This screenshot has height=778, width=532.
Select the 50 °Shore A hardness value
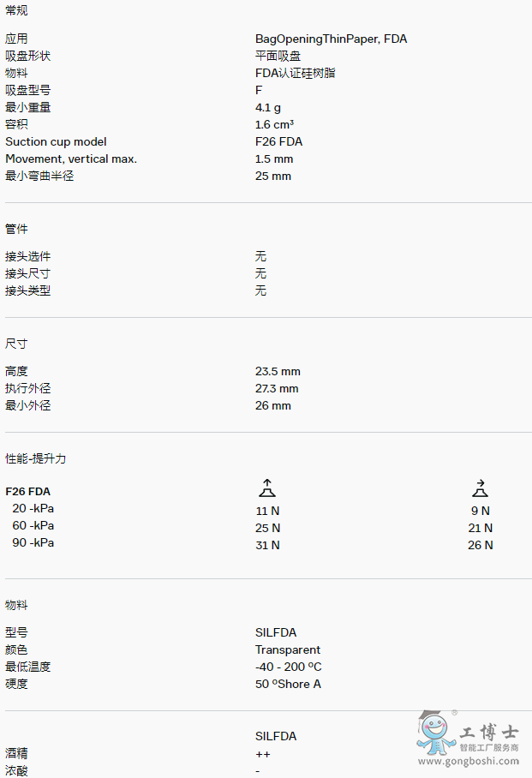288,684
